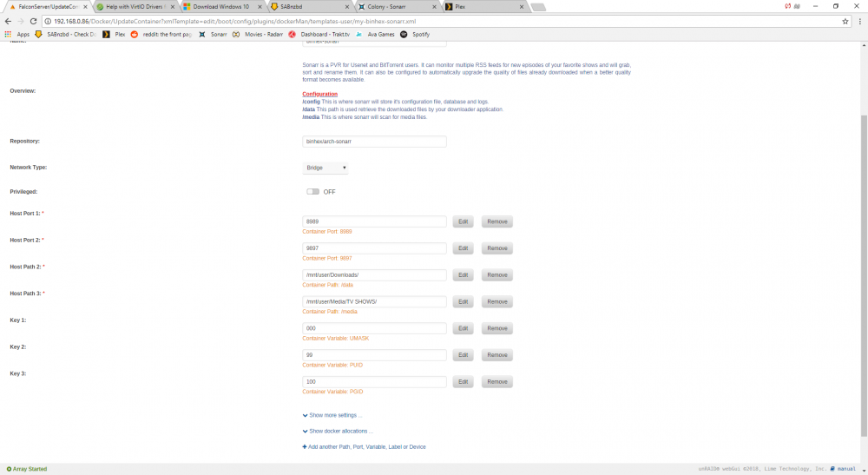Open the Network Type Bridge dropdown
Screen dimensions: 868x475
325,168
